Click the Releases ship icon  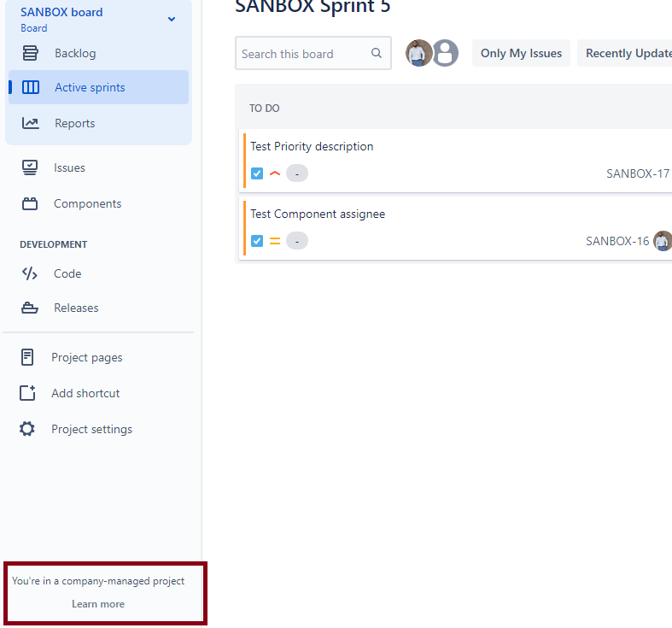pyautogui.click(x=30, y=308)
